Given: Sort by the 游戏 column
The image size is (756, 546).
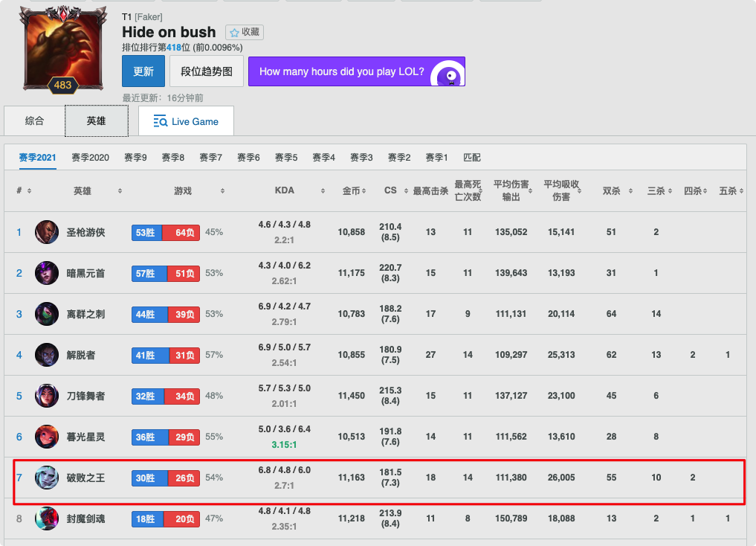Looking at the screenshot, I should click(x=222, y=191).
